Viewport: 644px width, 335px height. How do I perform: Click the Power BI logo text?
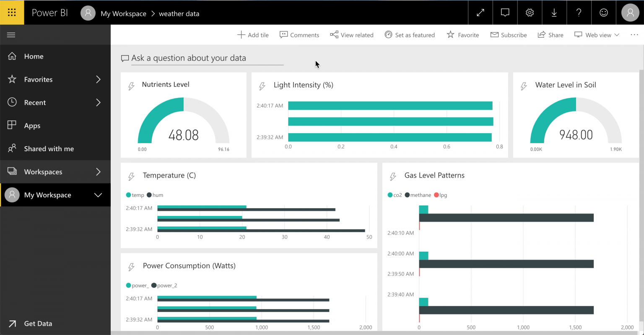coord(49,13)
